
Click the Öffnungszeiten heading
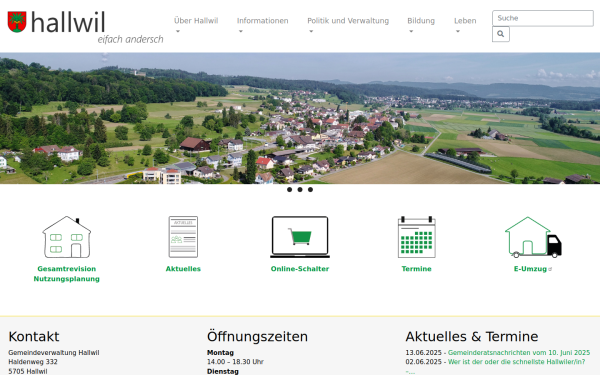(x=258, y=336)
